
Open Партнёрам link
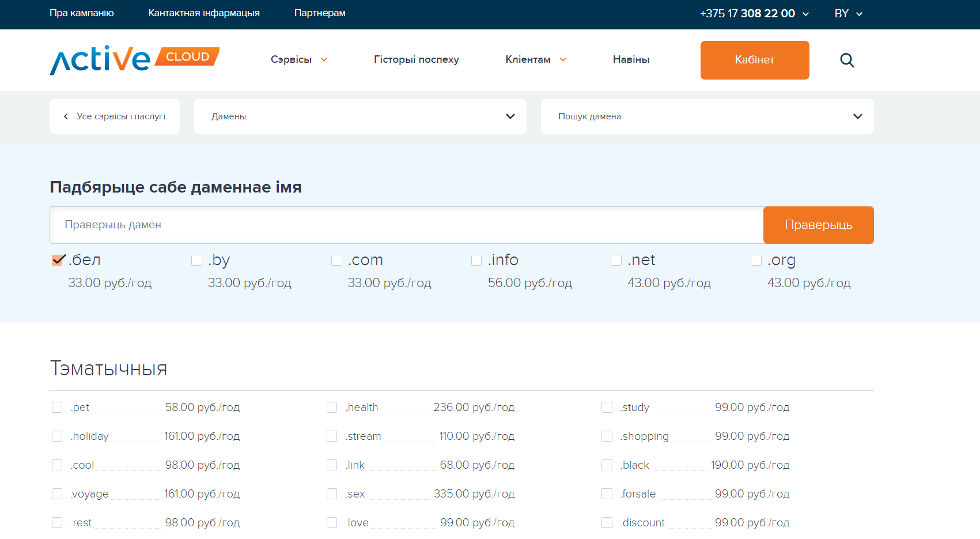320,13
